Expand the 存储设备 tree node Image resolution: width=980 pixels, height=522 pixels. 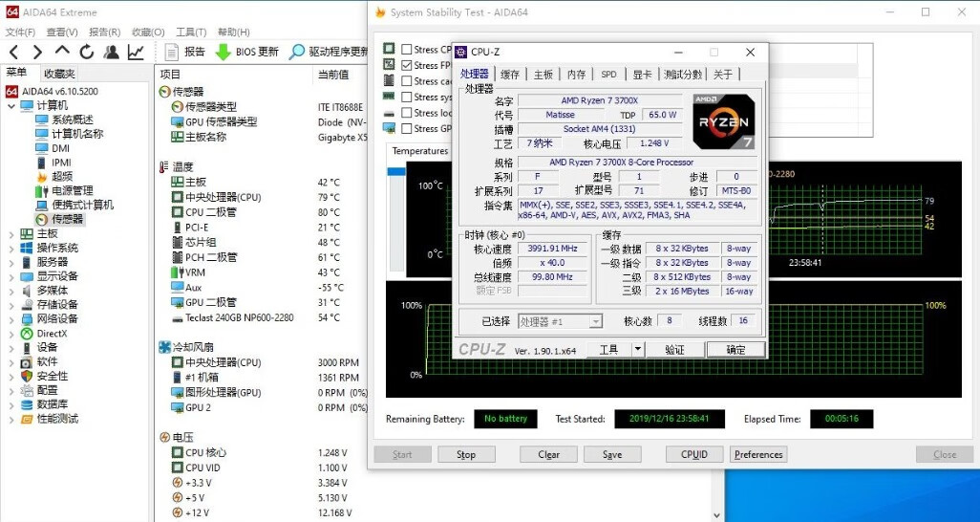click(11, 305)
